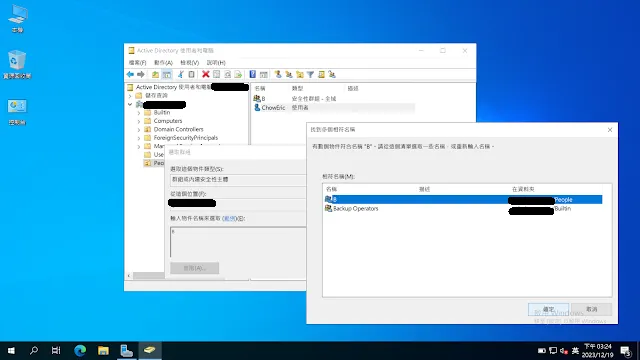The image size is (640, 360).
Task: Open filter options with the funnel icon
Action: click(x=311, y=74)
